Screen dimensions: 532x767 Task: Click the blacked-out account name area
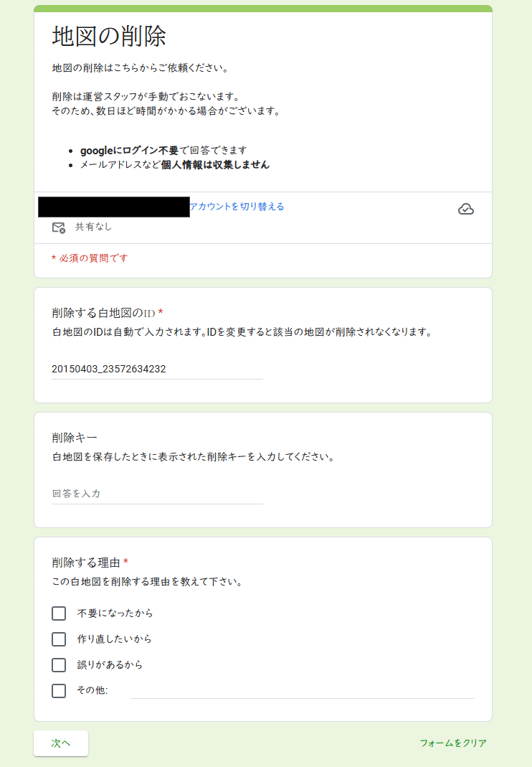pos(114,207)
